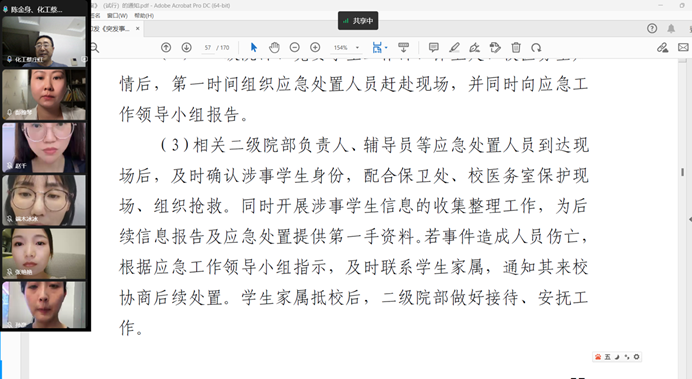Click the "/ 170" total pages text

click(223, 48)
